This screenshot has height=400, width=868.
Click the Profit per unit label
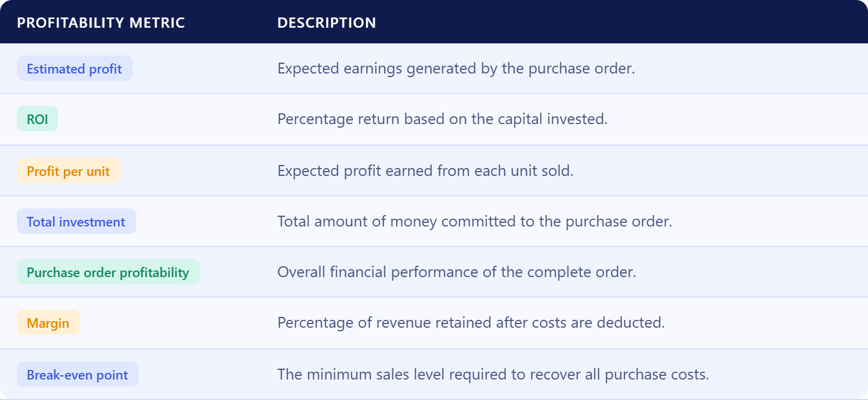click(69, 171)
